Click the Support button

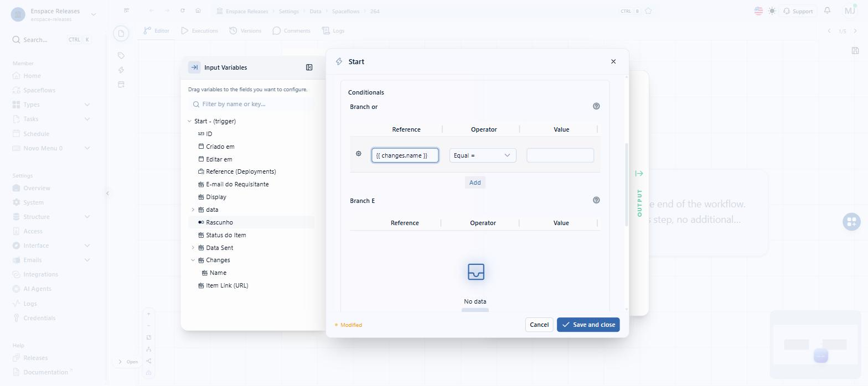tap(798, 11)
